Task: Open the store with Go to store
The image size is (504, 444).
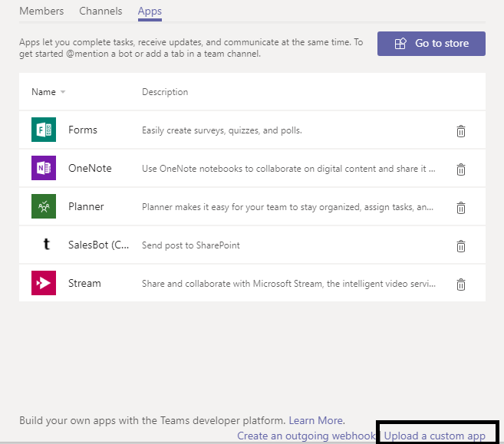Action: pos(431,44)
